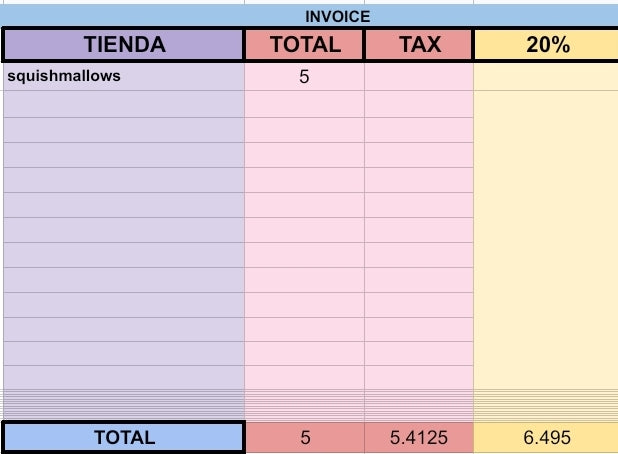Select empty TAX cell in second data row
Screen dimensions: 618x454
pyautogui.click(x=419, y=104)
